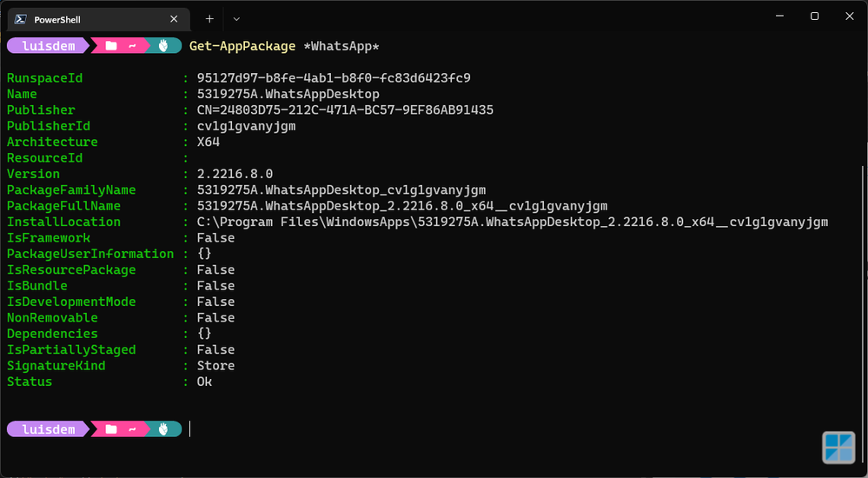This screenshot has width=868, height=478.
Task: Maximize the terminal window
Action: click(x=814, y=17)
